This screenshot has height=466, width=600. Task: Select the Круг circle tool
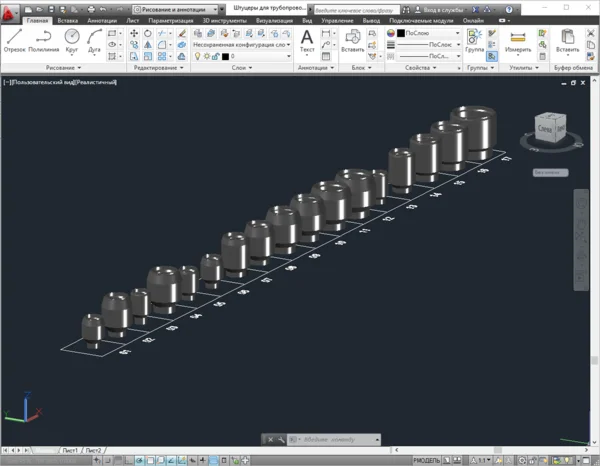[x=72, y=41]
